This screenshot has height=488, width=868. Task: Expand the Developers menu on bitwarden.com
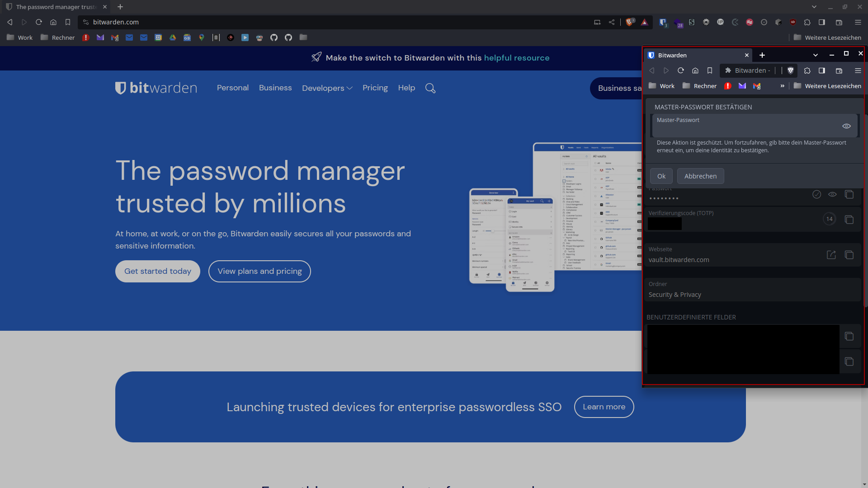[x=327, y=88]
